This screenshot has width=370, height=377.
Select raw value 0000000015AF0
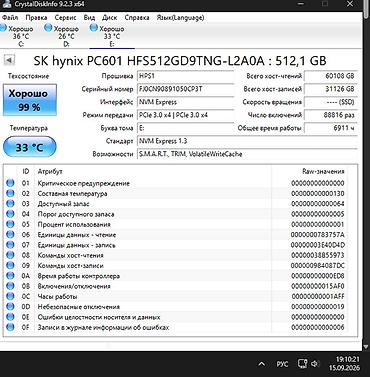point(318,286)
